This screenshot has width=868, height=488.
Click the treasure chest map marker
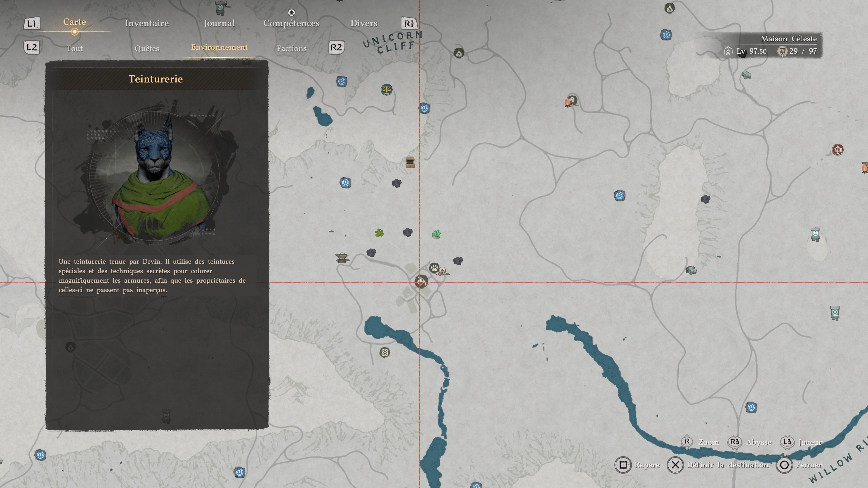(410, 163)
